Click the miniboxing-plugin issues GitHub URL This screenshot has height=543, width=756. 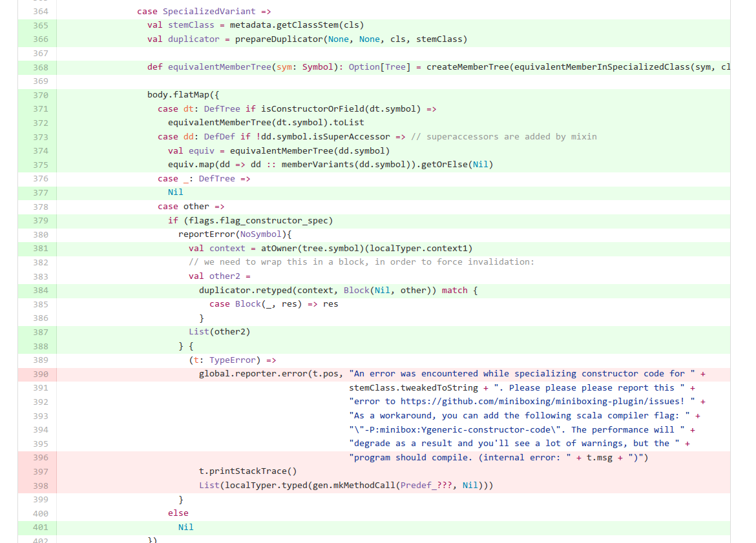click(x=542, y=402)
